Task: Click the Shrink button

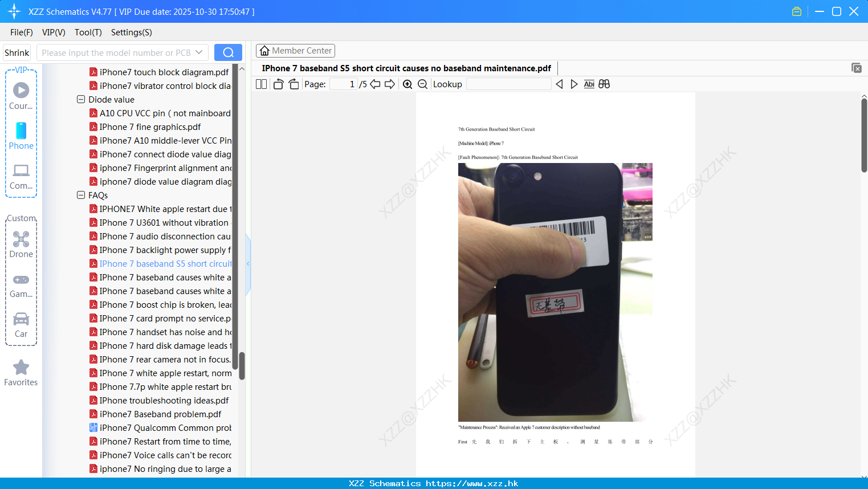Action: click(17, 52)
